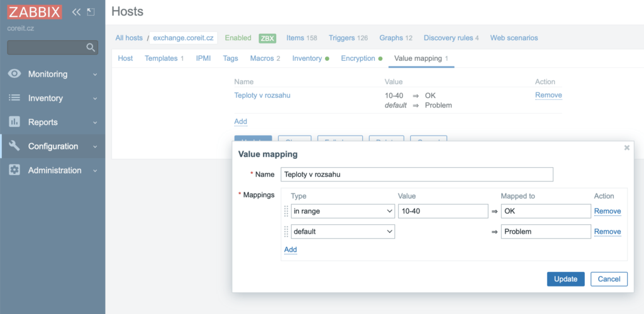Switch to the Macros tab
This screenshot has width=644, height=314.
pos(265,58)
